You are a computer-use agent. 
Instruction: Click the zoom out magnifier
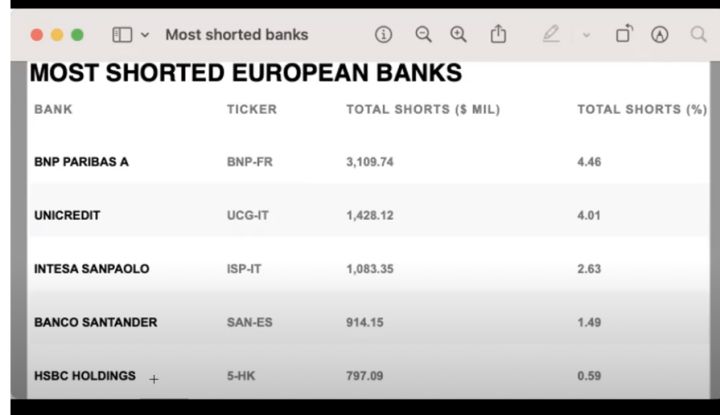coord(423,34)
